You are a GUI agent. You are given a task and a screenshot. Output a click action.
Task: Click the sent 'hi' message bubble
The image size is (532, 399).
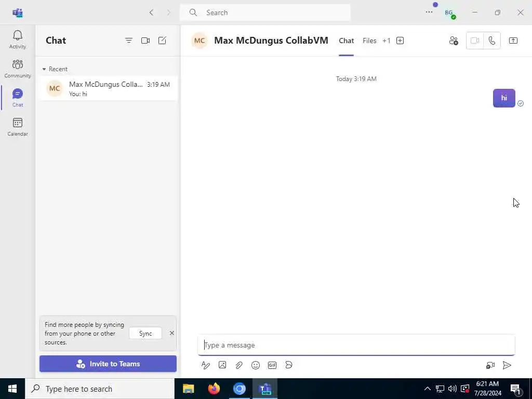pos(504,98)
